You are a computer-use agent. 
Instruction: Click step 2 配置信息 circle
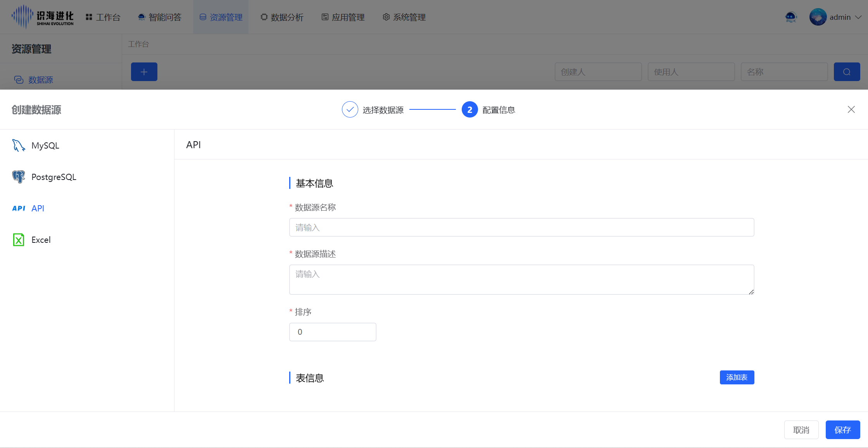470,110
